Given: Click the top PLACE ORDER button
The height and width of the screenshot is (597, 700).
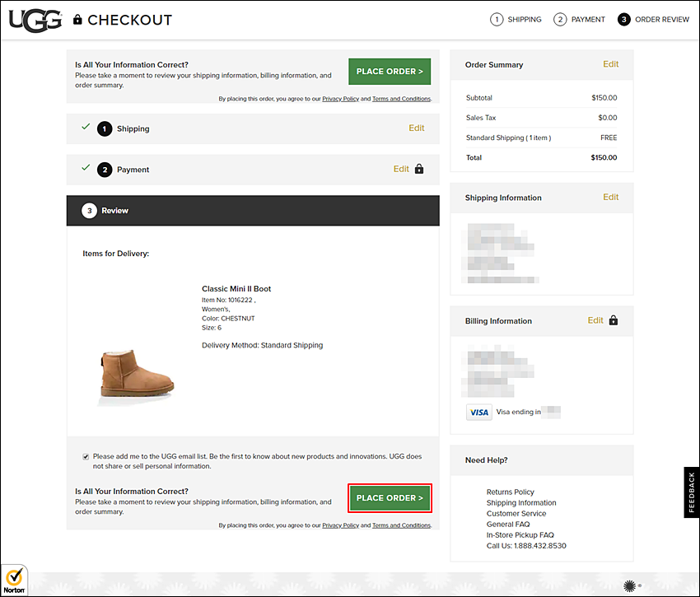Looking at the screenshot, I should pyautogui.click(x=390, y=72).
